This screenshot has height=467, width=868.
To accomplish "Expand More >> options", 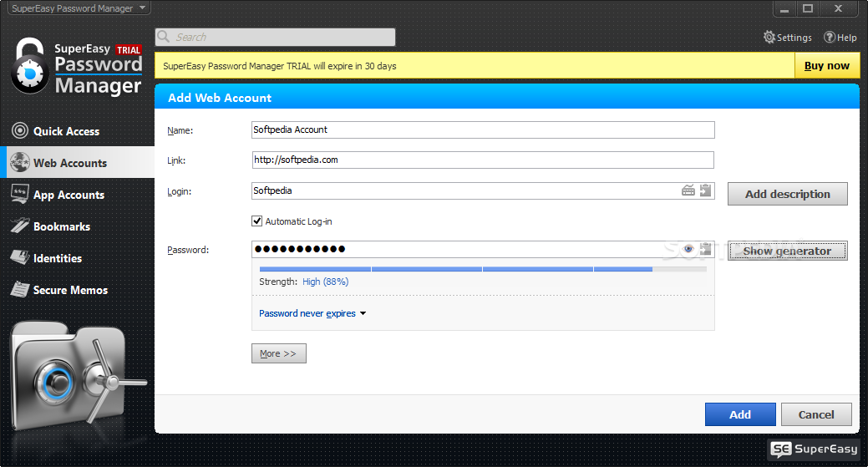I will (x=278, y=353).
